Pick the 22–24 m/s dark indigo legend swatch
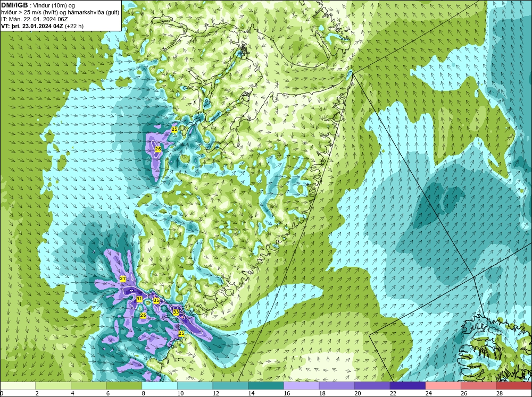The image size is (532, 397). click(x=408, y=385)
